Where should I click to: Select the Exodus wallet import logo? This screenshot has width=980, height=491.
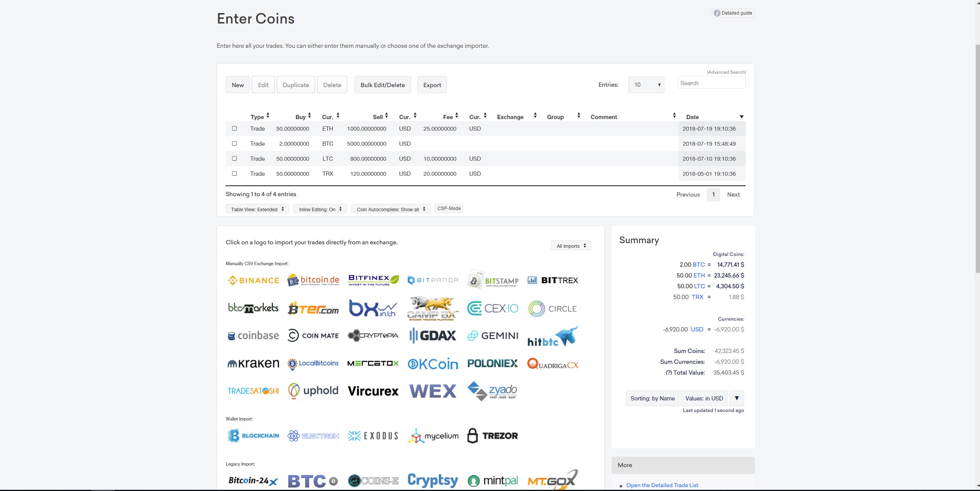click(x=373, y=436)
